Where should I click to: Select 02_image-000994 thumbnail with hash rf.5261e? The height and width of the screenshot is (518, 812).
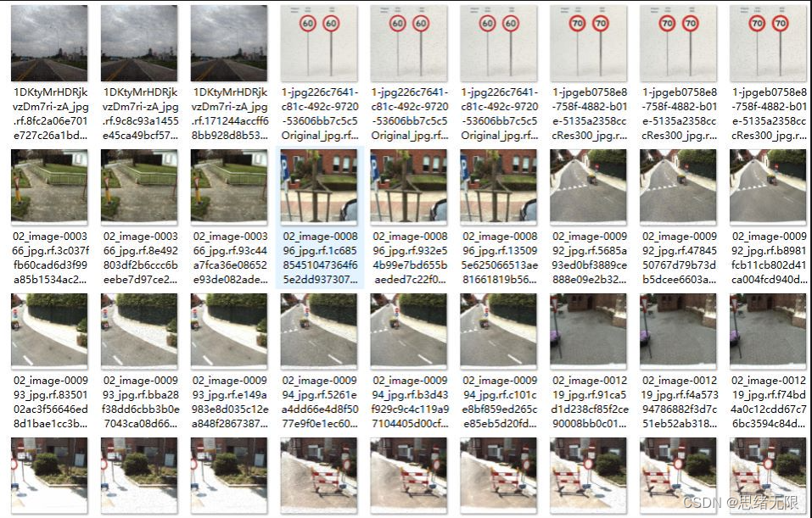tap(319, 331)
